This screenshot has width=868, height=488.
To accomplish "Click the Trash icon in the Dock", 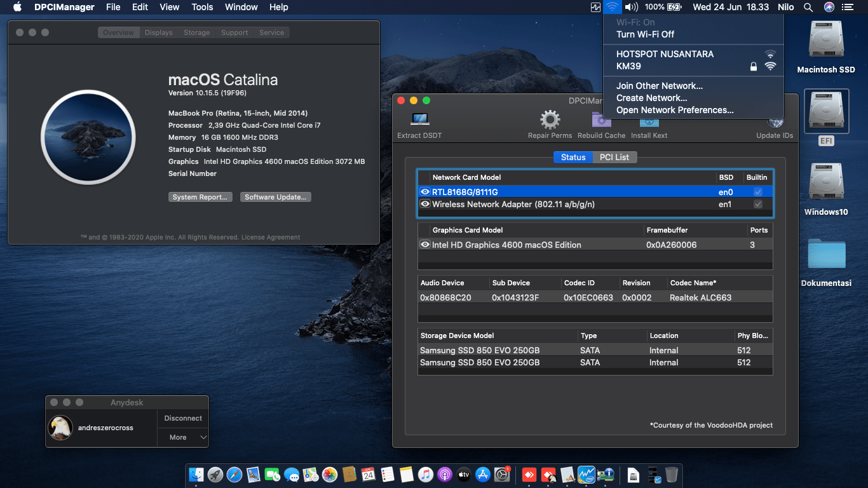I will [672, 474].
